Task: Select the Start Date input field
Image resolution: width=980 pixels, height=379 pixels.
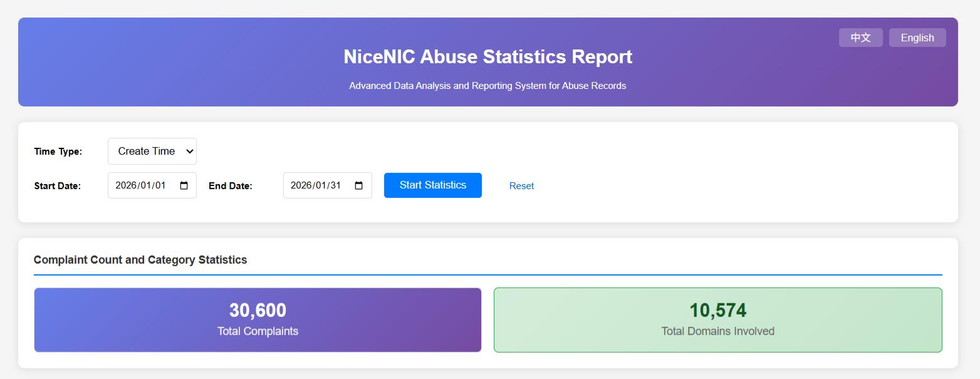Action: click(144, 185)
